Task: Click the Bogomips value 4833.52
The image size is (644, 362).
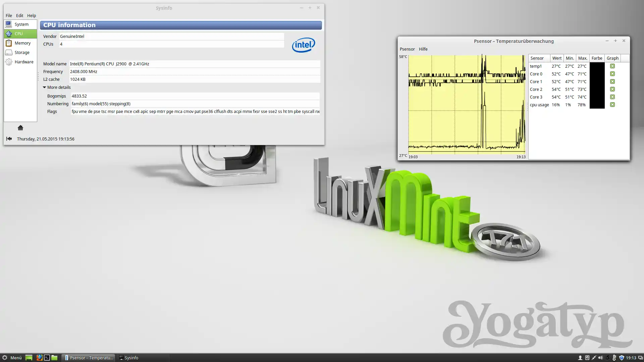Action: point(195,96)
